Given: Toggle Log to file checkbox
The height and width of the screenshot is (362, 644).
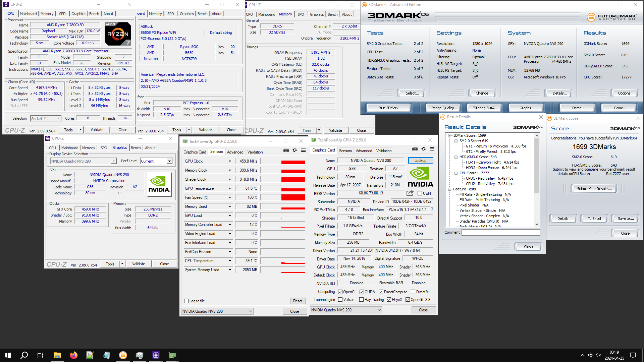Looking at the screenshot, I should click(x=186, y=301).
